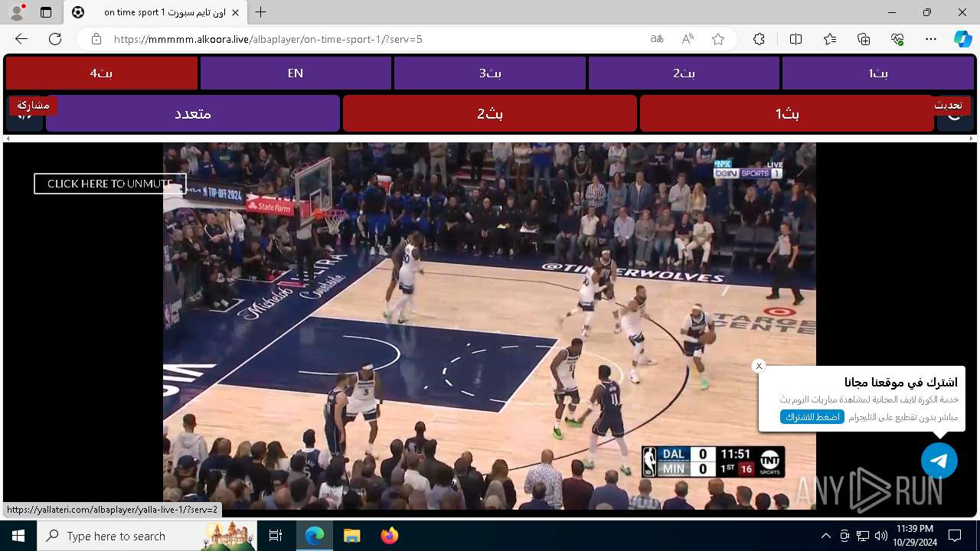Viewport: 980px width, 551px height.
Task: Click the video player stream
Action: tap(489, 326)
